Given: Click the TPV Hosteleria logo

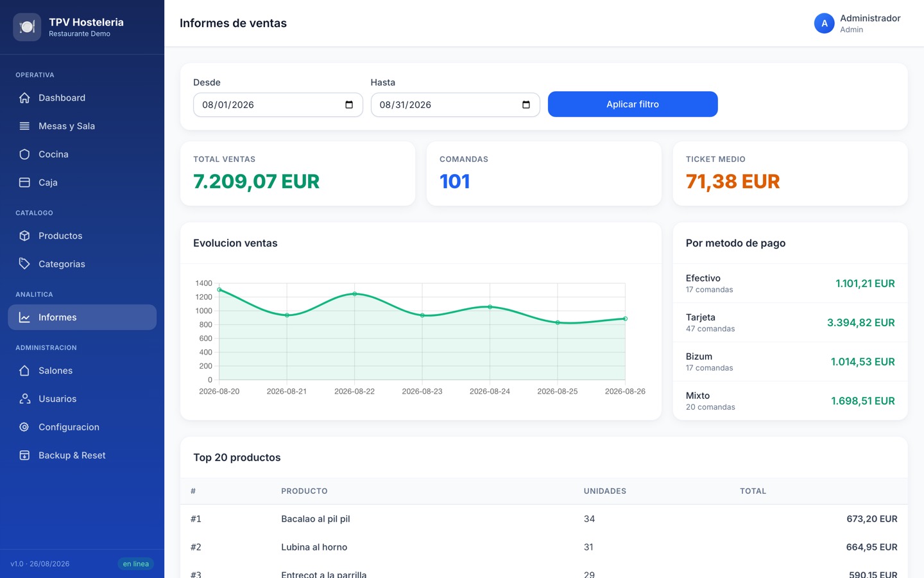Looking at the screenshot, I should tap(27, 27).
